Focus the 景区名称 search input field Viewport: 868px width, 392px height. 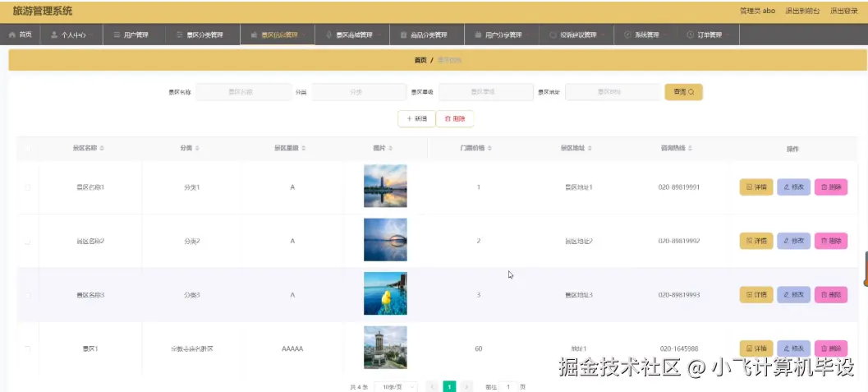[x=244, y=92]
